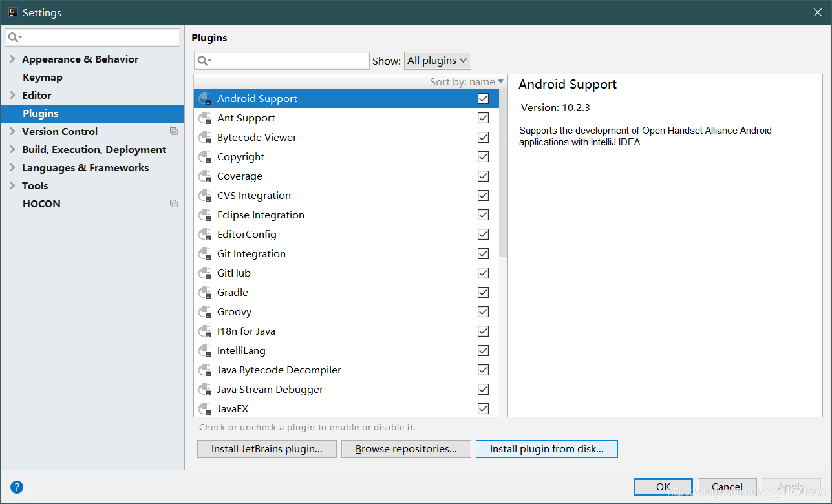832x504 pixels.
Task: Select the Eclipse Integration plugin row
Action: pos(347,215)
